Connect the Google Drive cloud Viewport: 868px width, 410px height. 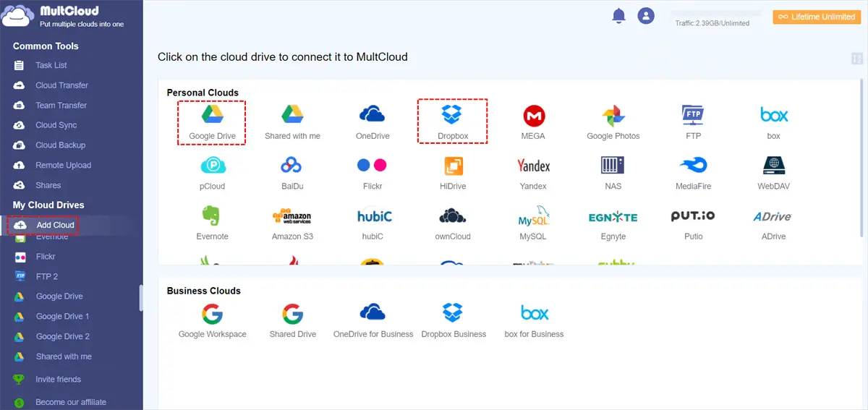pos(212,121)
